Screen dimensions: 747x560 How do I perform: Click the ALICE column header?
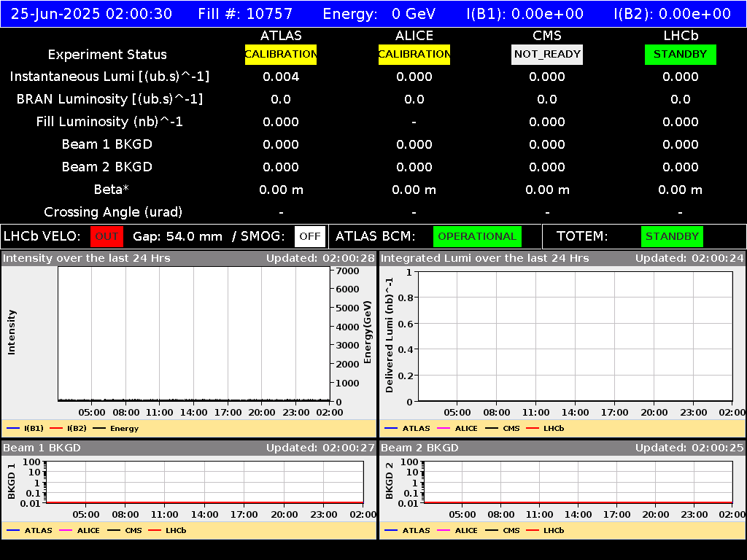pos(414,36)
